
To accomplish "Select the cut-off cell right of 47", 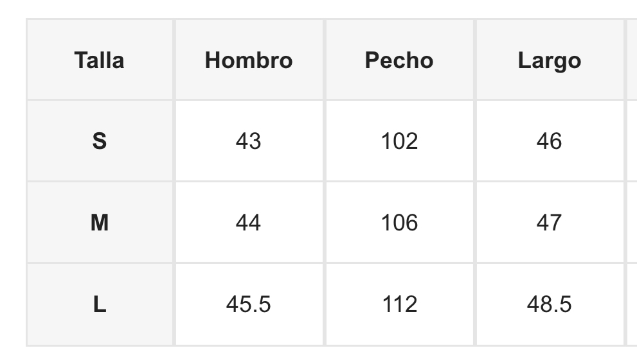I will pos(632,223).
